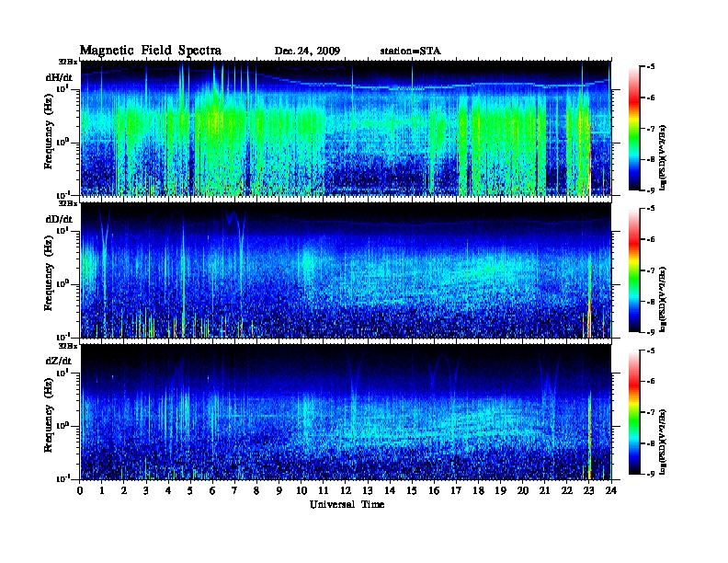Click inside the dH/dt spectrogram panel
The width and height of the screenshot is (728, 563).
346,128
